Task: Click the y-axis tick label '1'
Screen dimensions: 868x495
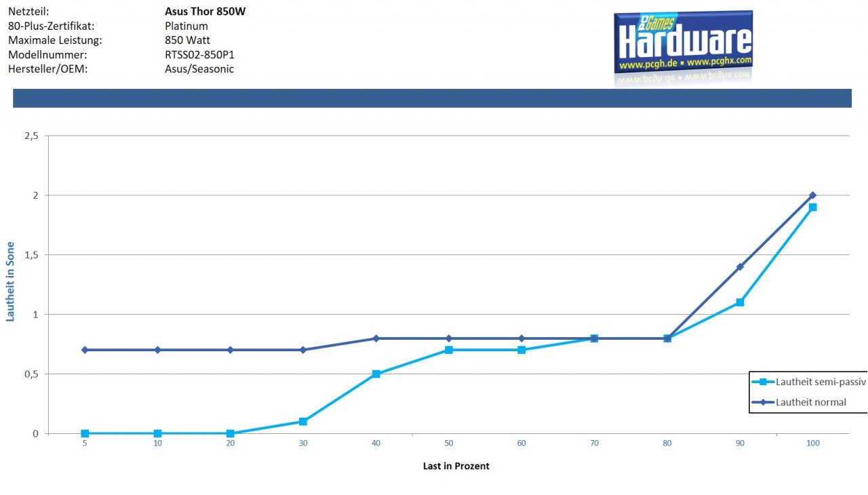Action: point(35,315)
